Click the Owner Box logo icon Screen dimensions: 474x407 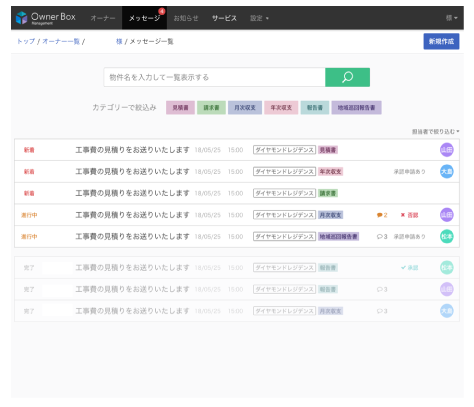[x=21, y=18]
